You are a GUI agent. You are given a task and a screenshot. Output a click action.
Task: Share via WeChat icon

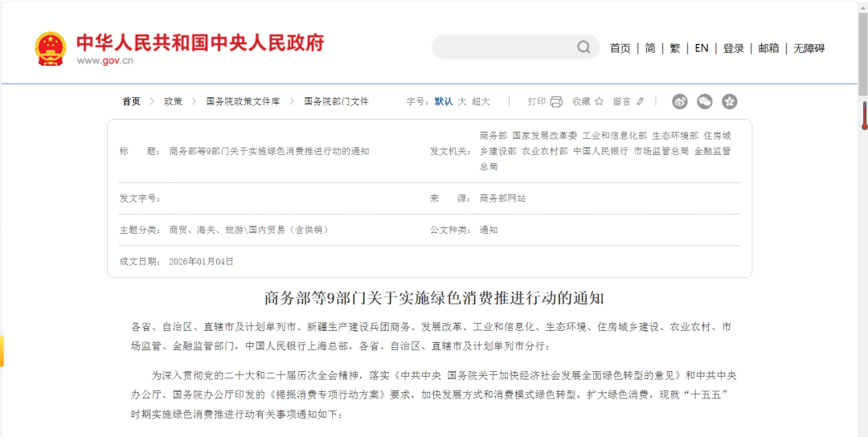tap(705, 101)
